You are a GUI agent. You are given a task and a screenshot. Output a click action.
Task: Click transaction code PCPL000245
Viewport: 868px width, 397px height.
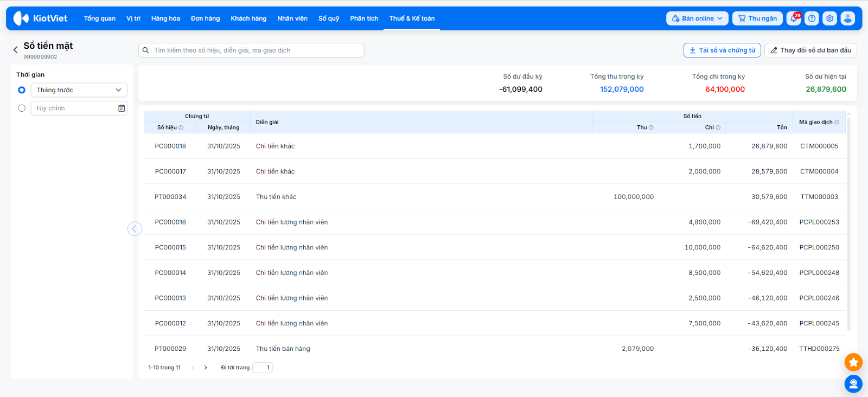click(819, 323)
